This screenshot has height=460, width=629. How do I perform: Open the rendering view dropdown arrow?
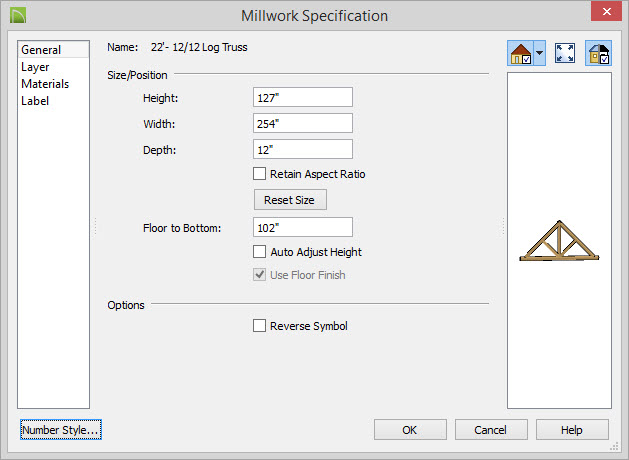click(540, 53)
